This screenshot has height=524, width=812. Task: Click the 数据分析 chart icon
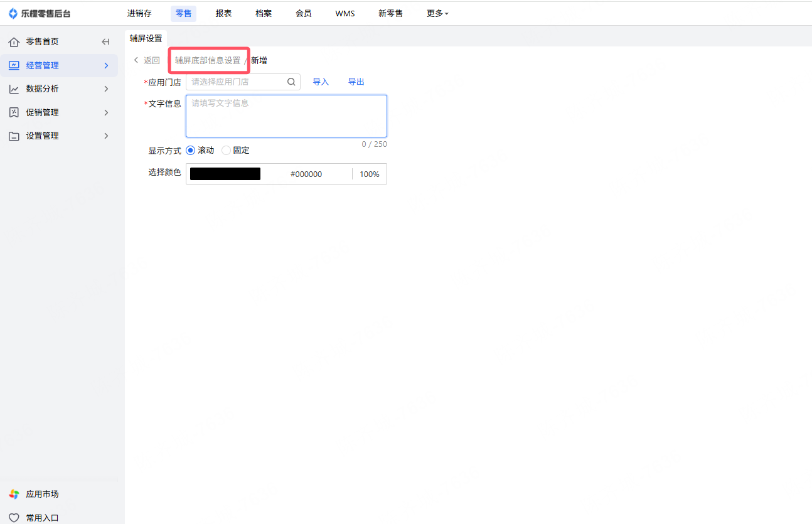coord(14,89)
